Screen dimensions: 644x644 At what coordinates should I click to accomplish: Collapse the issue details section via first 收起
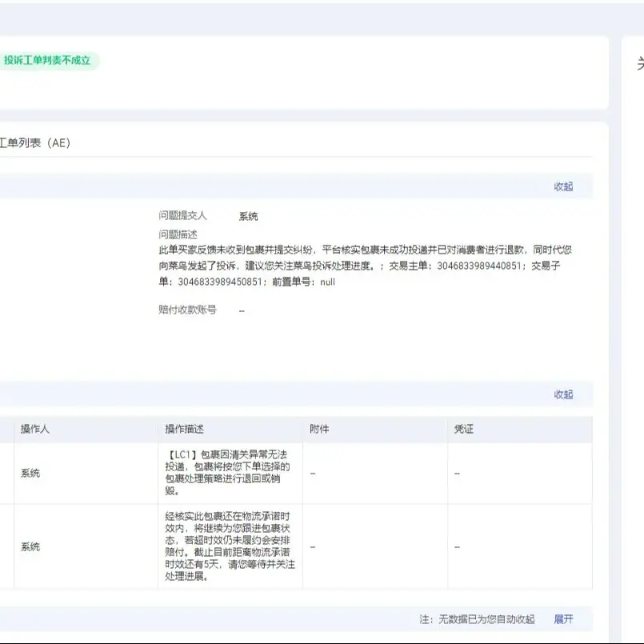click(563, 186)
